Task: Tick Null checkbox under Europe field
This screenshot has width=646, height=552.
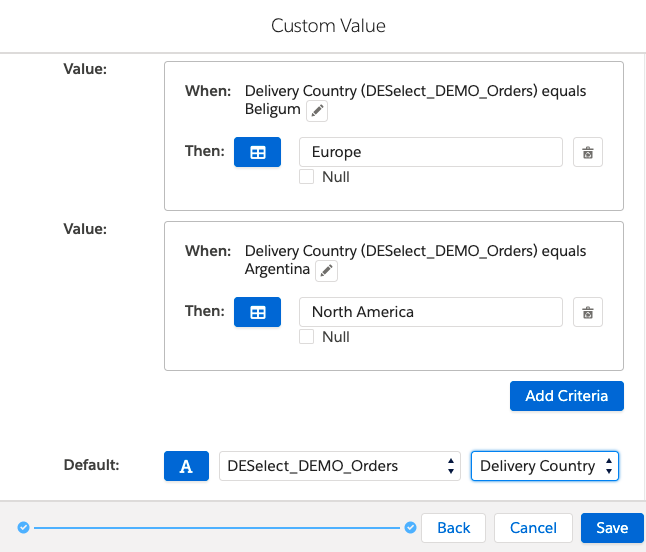Action: [307, 177]
